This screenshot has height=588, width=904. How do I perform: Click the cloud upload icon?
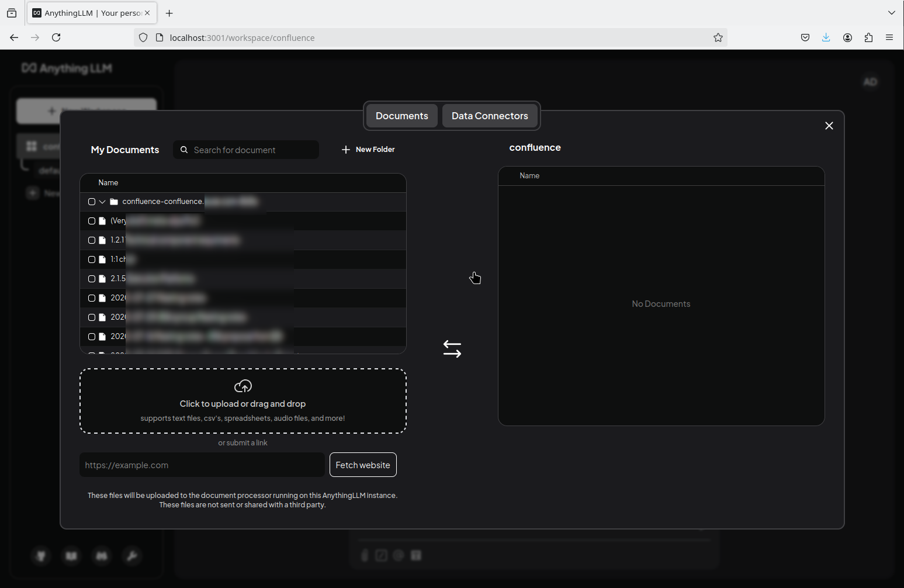pos(243,386)
